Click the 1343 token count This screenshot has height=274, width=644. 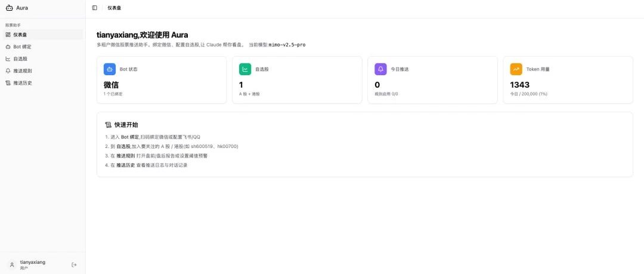[x=519, y=85]
